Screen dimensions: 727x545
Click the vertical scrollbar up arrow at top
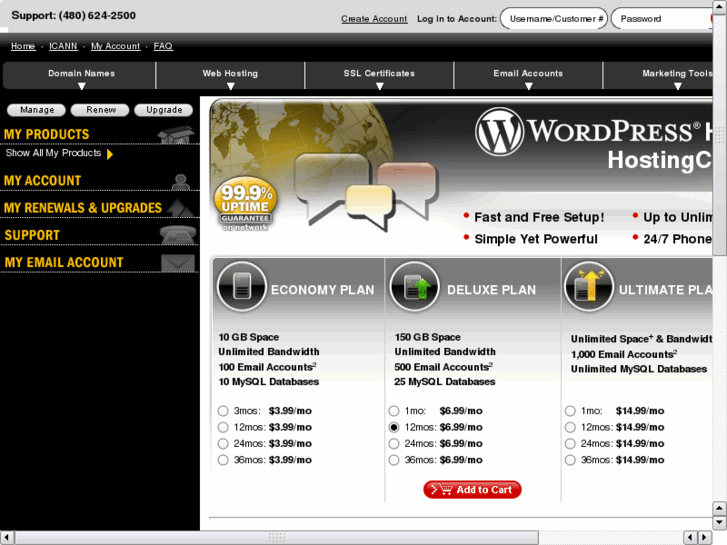[x=719, y=7]
